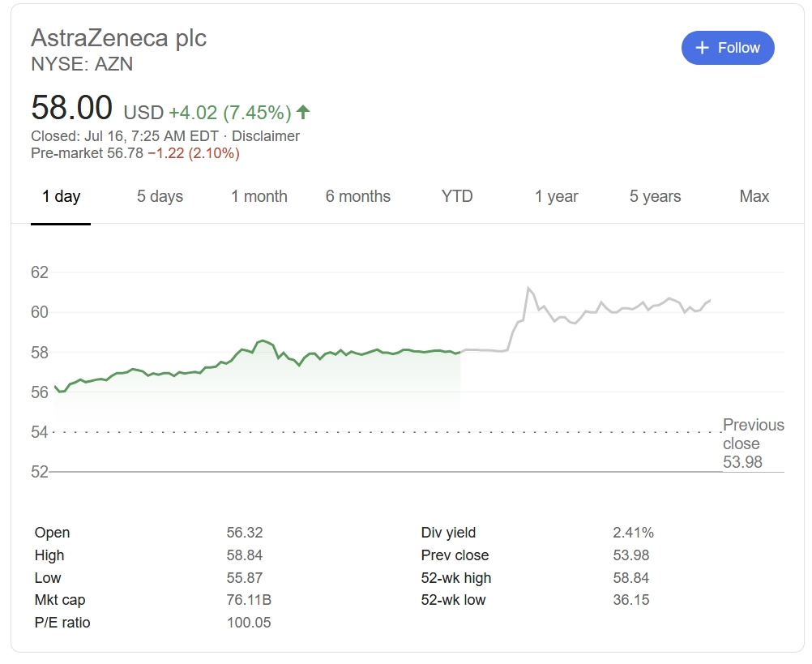Select the YTD tab
Screen dimensions: 812x664
(457, 196)
